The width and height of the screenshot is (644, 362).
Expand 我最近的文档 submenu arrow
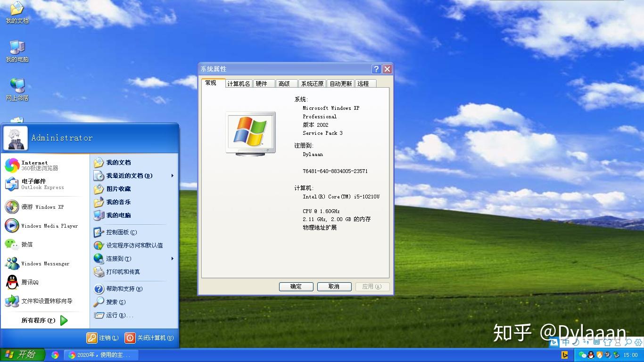point(173,176)
